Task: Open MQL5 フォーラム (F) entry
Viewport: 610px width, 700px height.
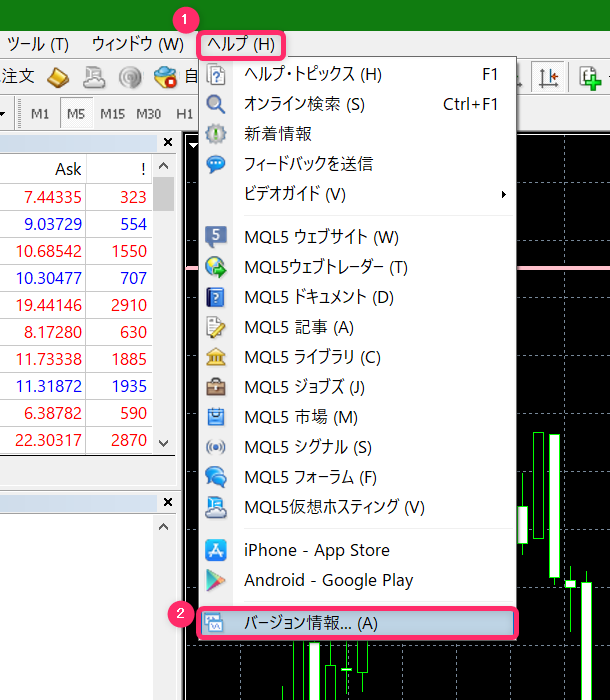Action: 357,477
